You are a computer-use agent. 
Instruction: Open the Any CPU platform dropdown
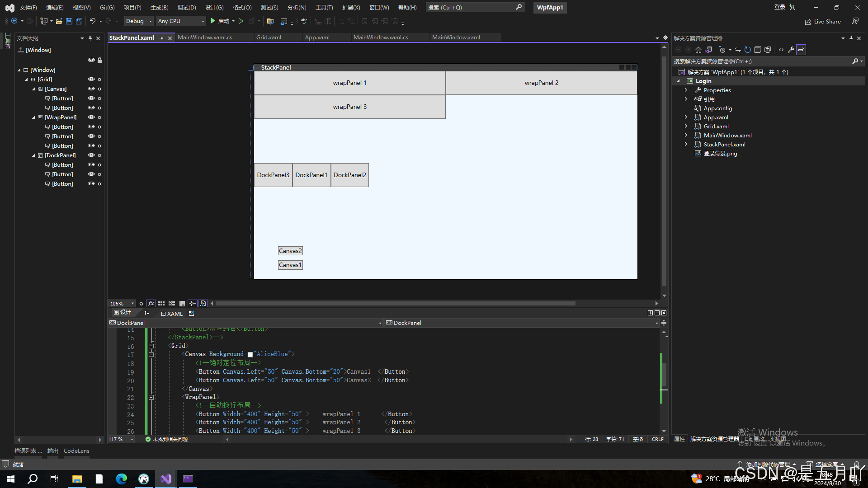coord(181,21)
